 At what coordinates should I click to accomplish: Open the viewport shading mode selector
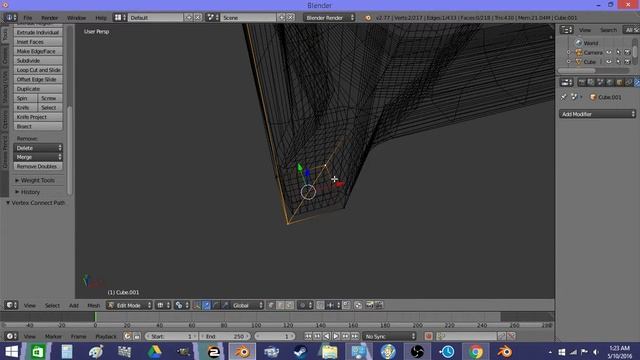pos(162,305)
